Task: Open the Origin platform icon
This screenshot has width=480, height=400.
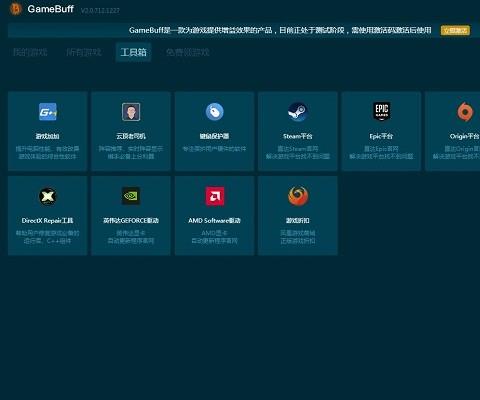Action: [x=465, y=112]
